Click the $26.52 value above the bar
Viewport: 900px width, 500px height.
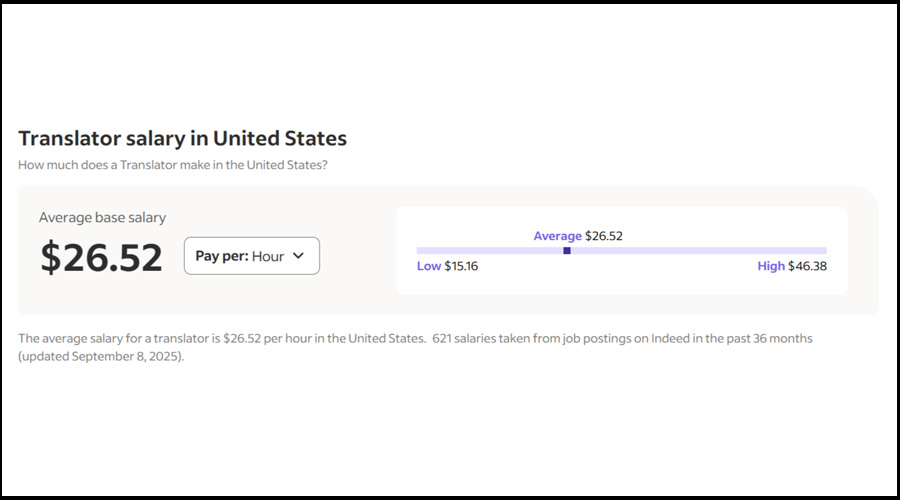(x=604, y=236)
